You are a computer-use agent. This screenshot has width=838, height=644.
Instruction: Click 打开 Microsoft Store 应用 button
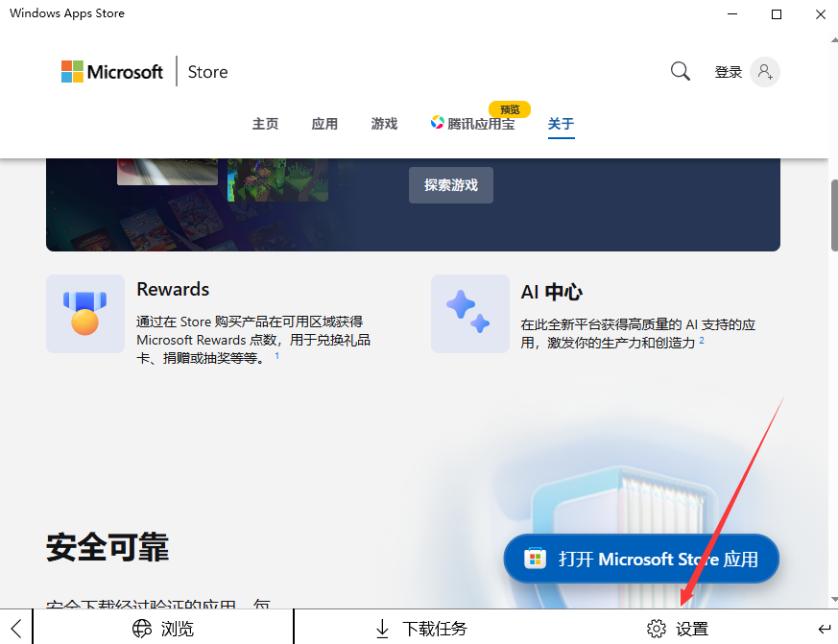[641, 559]
